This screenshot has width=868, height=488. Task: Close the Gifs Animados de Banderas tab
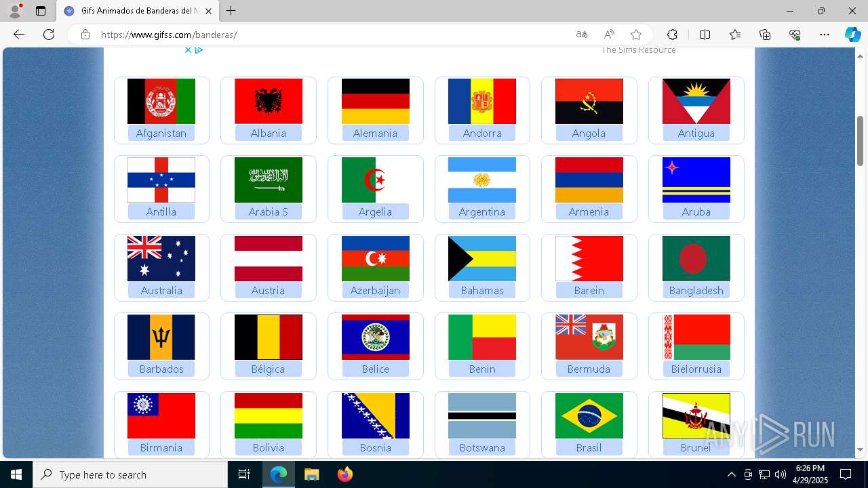coord(209,11)
